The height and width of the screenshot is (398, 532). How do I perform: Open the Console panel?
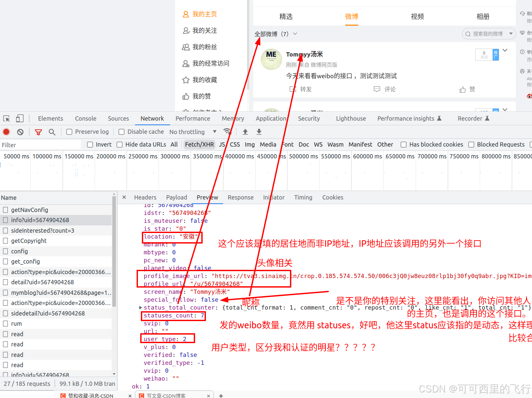pyautogui.click(x=86, y=119)
